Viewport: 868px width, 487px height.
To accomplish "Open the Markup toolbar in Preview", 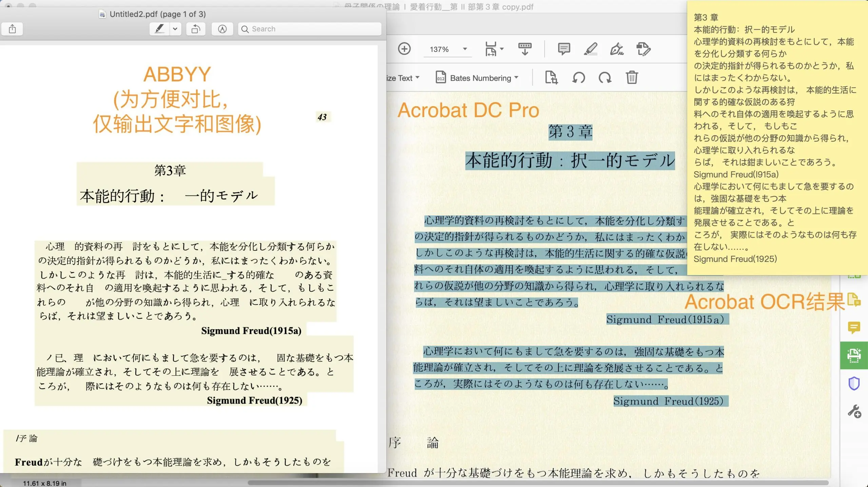I will 222,29.
